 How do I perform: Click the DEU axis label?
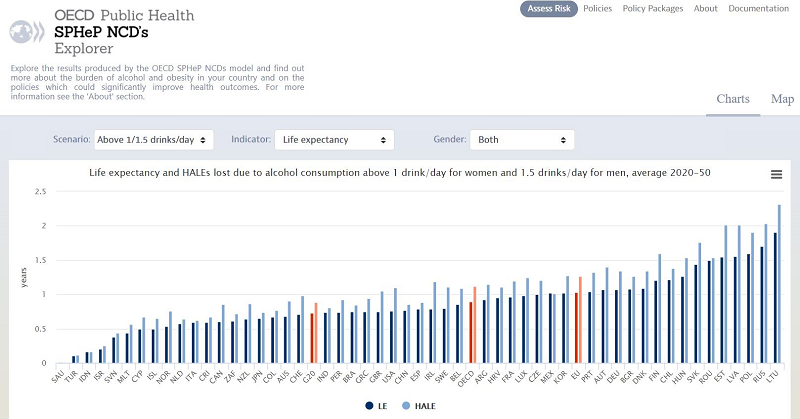pyautogui.click(x=613, y=378)
